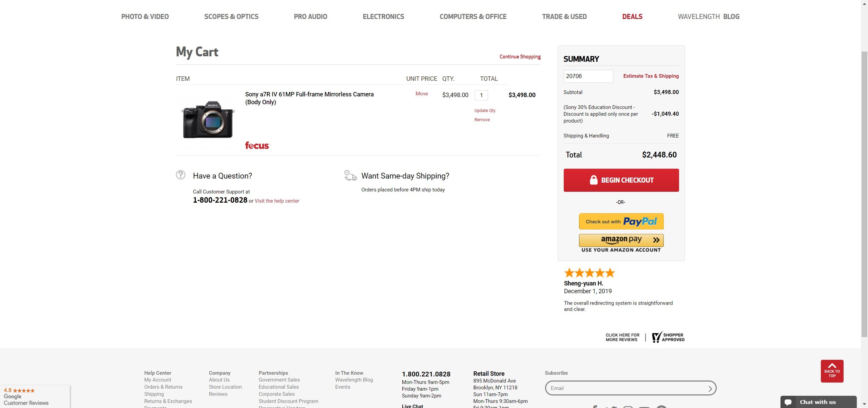Click the ZIP code field showing 20706
Viewport: 868px width, 408px height.
pyautogui.click(x=588, y=76)
